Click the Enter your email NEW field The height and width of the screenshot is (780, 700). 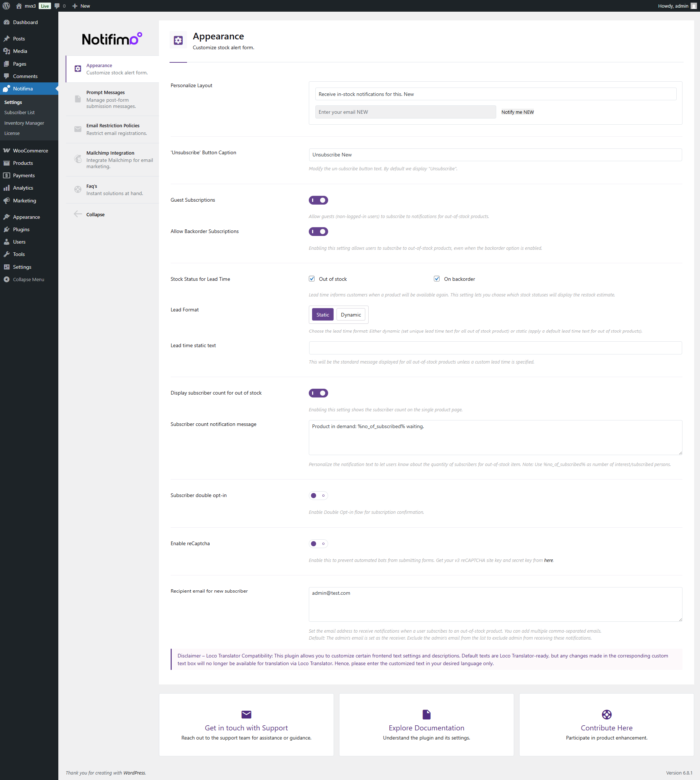tap(405, 112)
